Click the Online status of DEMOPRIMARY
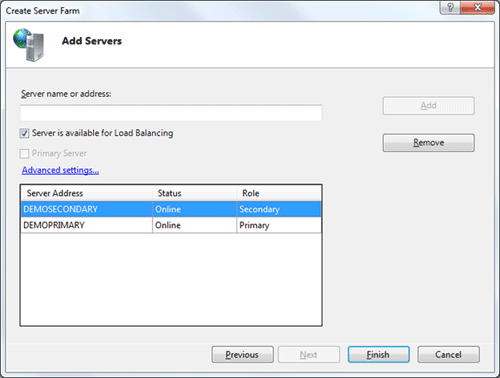This screenshot has height=378, width=500. (x=168, y=225)
